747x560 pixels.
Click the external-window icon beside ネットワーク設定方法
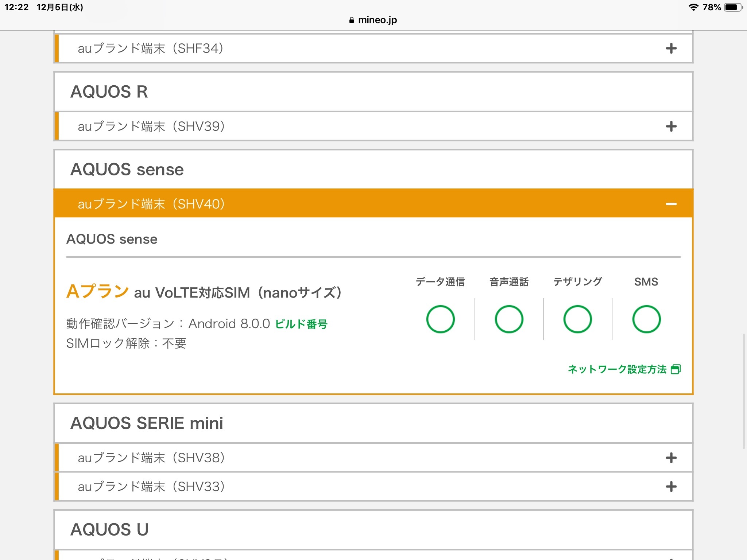click(676, 369)
